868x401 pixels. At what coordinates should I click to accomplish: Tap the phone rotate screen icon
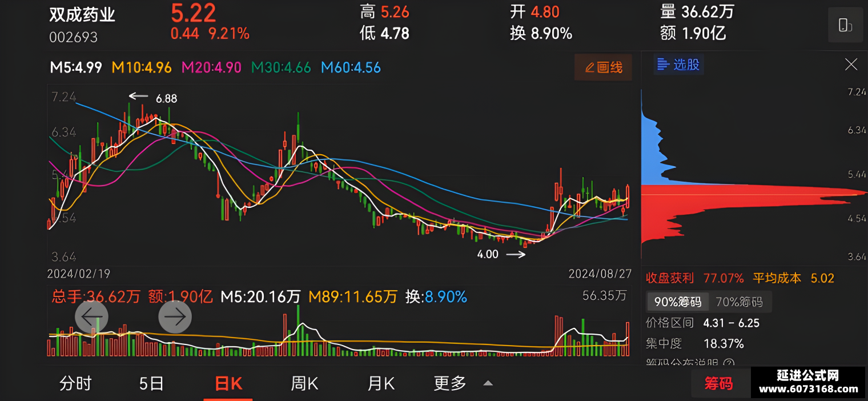[x=845, y=25]
